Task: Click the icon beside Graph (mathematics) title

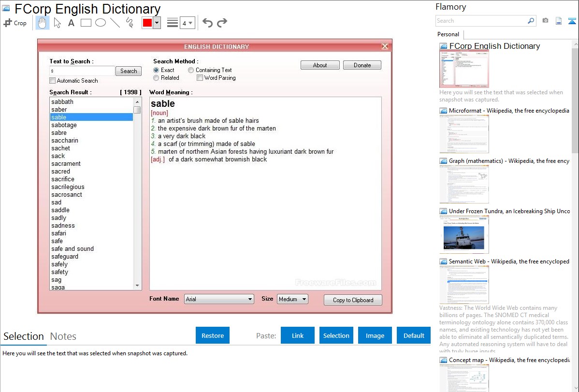Action: (443, 161)
